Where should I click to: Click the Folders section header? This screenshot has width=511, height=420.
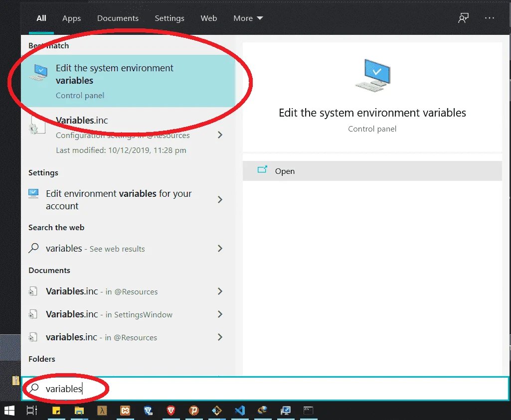pyautogui.click(x=42, y=359)
